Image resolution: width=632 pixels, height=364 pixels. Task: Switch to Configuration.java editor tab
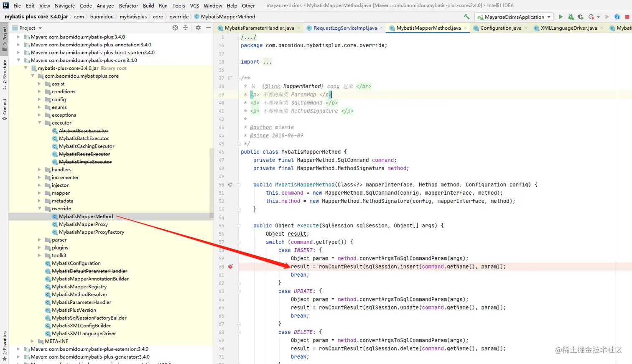pos(500,28)
